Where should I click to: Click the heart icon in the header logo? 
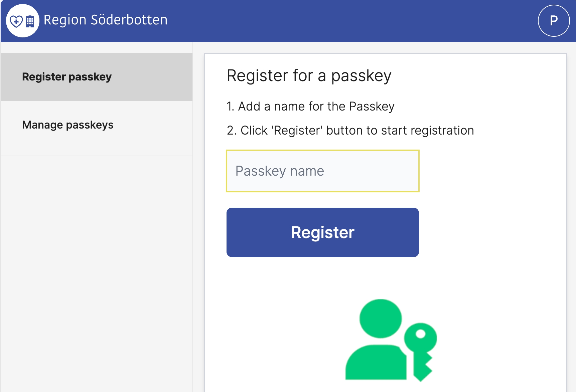coord(16,21)
